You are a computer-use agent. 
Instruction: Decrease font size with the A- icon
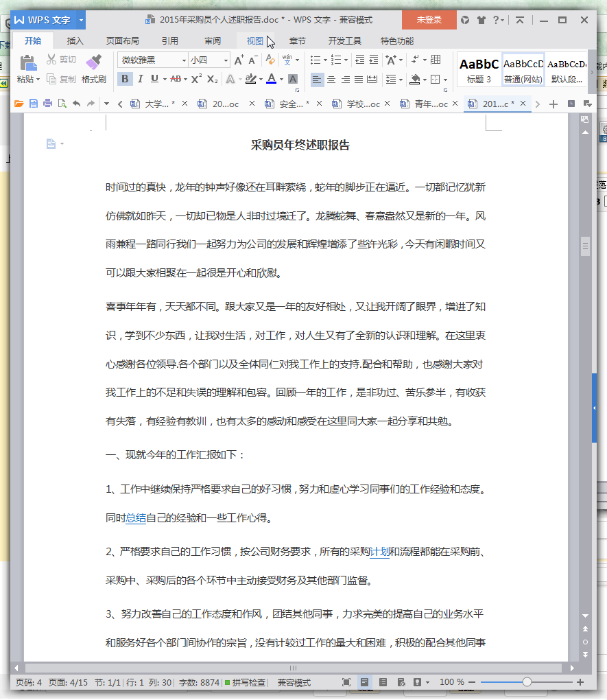pos(253,60)
